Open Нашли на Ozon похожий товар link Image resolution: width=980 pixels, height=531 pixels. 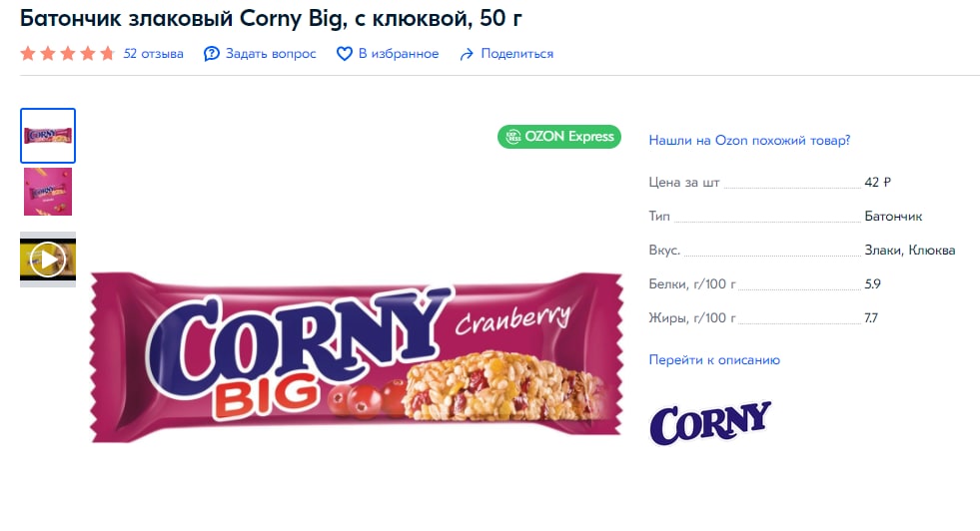[x=749, y=140]
